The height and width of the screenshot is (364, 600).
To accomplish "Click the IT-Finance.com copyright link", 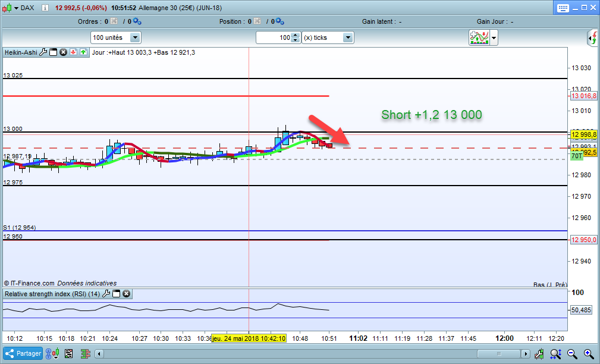I will (29, 283).
